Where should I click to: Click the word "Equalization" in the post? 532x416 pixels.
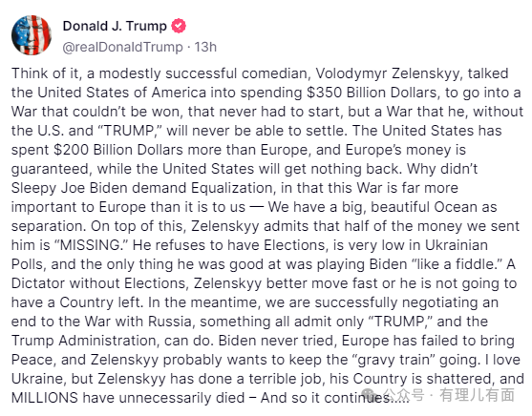click(233, 188)
